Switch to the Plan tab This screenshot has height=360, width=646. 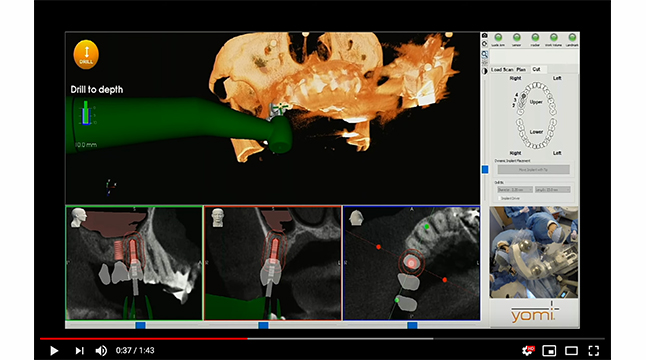click(521, 70)
